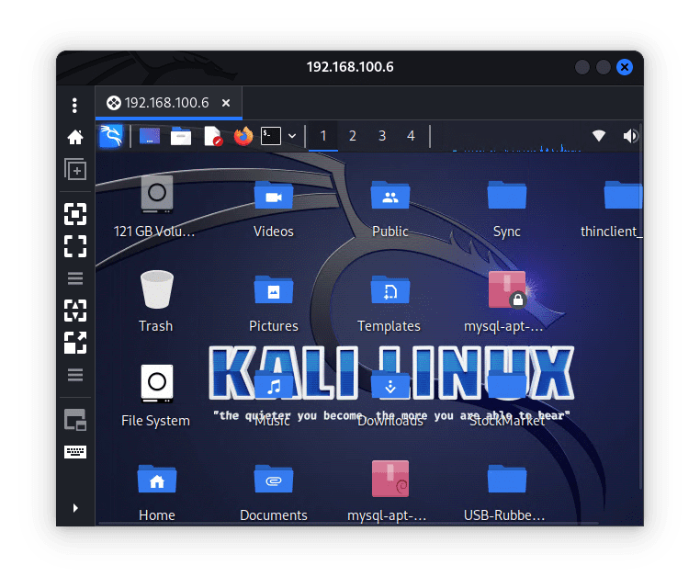700x588 pixels.
Task: Select the Pictures folder
Action: click(x=274, y=303)
